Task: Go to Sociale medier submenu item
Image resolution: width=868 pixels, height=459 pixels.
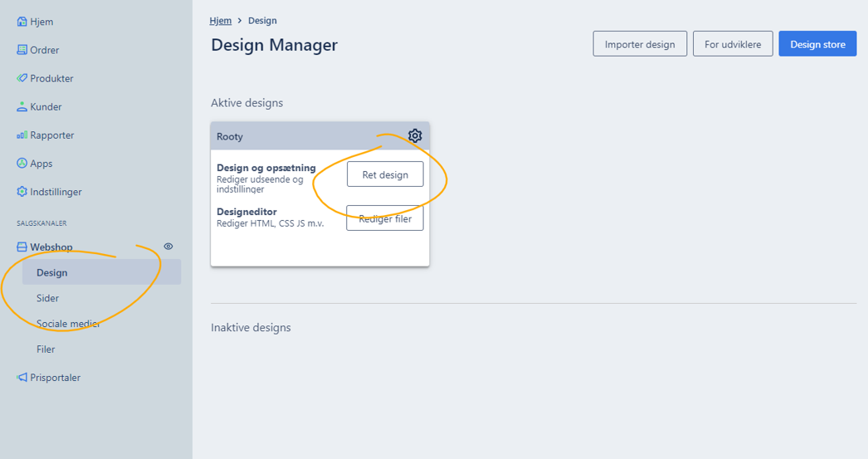Action: click(68, 324)
